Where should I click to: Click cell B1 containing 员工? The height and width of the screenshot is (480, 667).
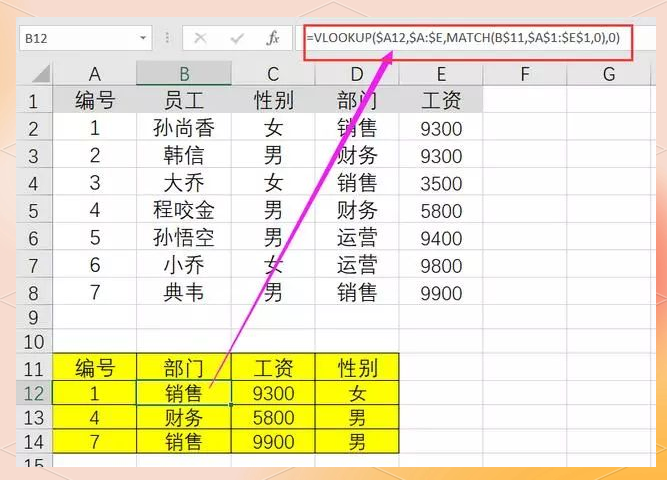coord(184,100)
